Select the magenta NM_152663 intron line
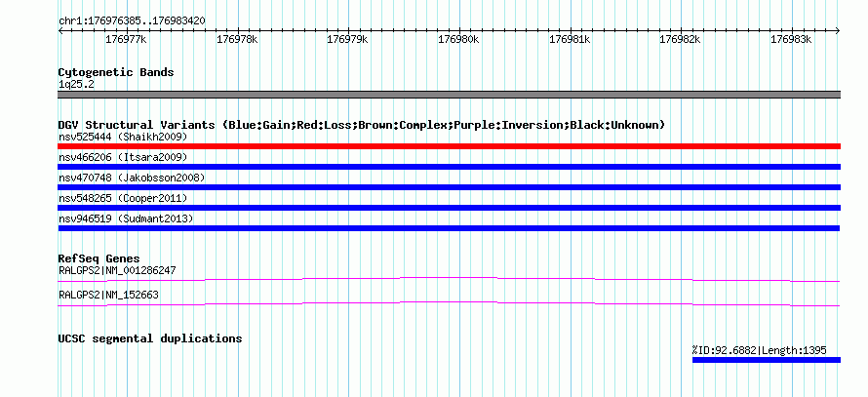The image size is (868, 397). [x=449, y=303]
